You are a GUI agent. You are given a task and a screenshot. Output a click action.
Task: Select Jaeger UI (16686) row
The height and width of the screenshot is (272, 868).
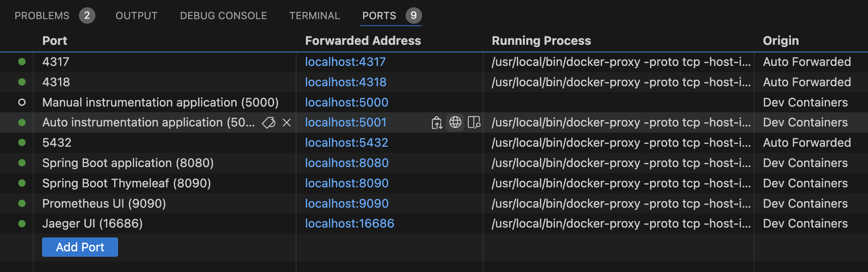click(x=92, y=224)
